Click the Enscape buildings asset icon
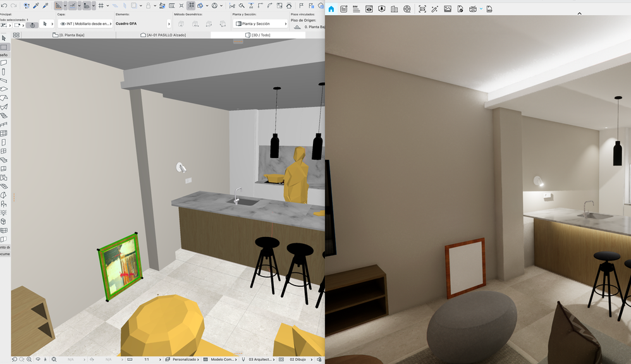 pyautogui.click(x=395, y=9)
